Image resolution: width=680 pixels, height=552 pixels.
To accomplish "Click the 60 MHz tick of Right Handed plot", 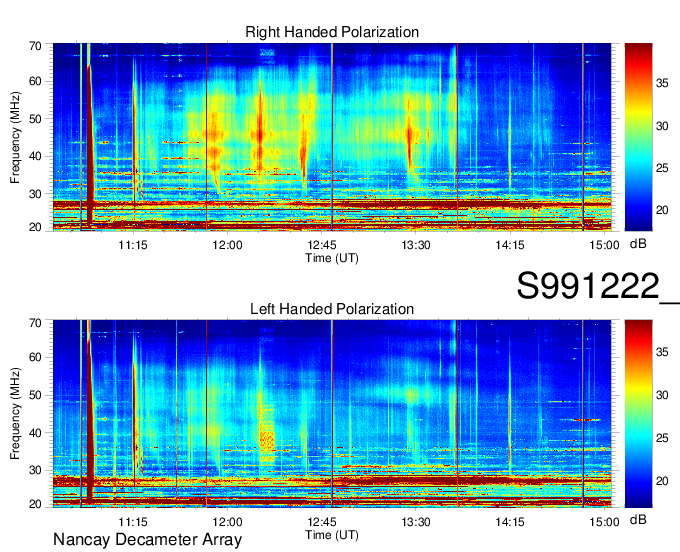I will pos(35,82).
